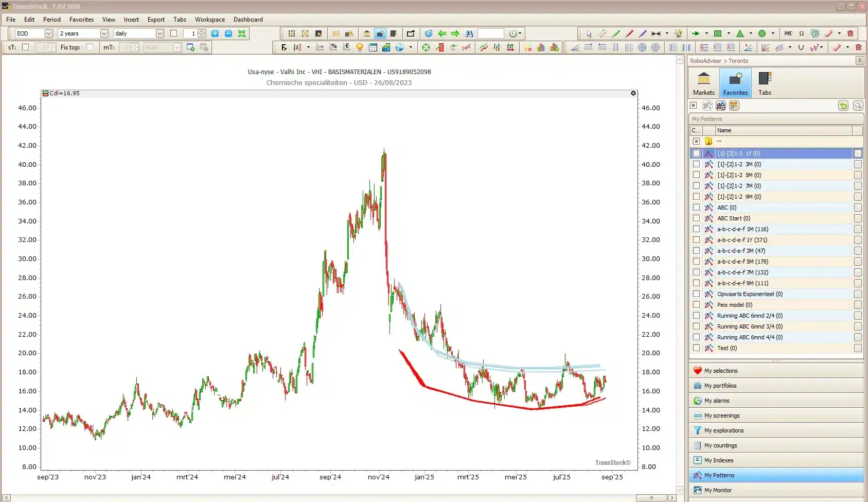
Task: Open the daily interval dropdown
Action: 160,33
